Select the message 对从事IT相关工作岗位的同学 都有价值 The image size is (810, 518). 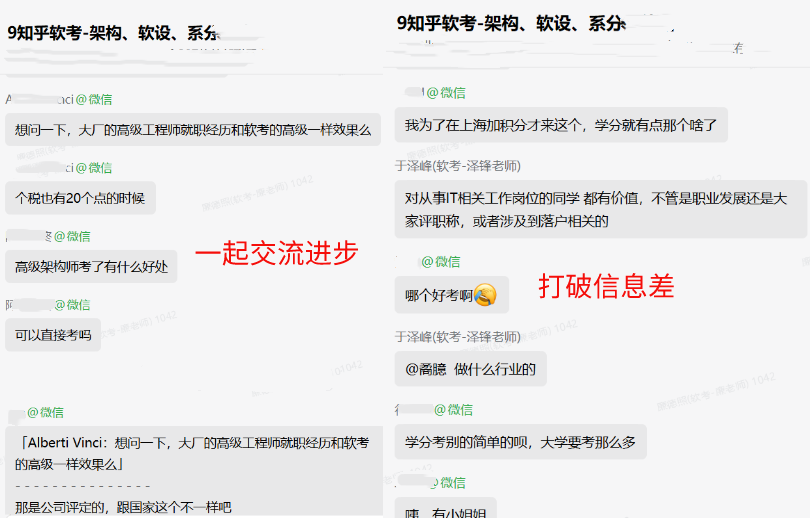click(600, 209)
